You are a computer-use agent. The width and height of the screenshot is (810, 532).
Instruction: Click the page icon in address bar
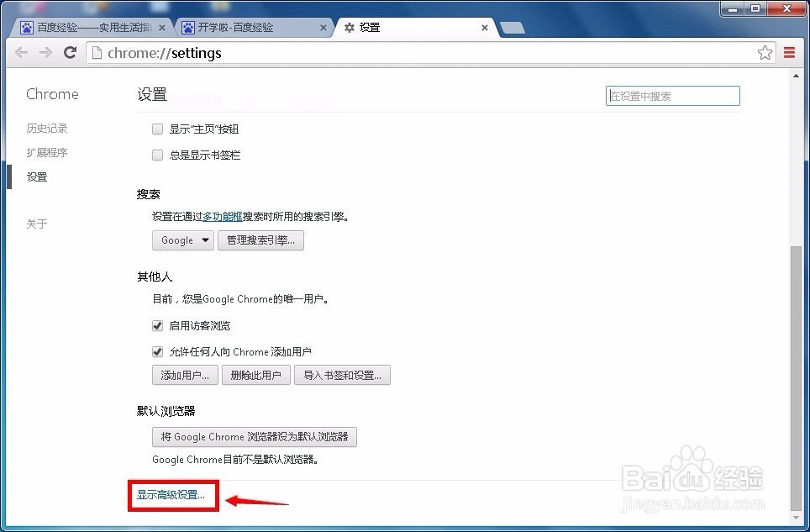pos(96,53)
